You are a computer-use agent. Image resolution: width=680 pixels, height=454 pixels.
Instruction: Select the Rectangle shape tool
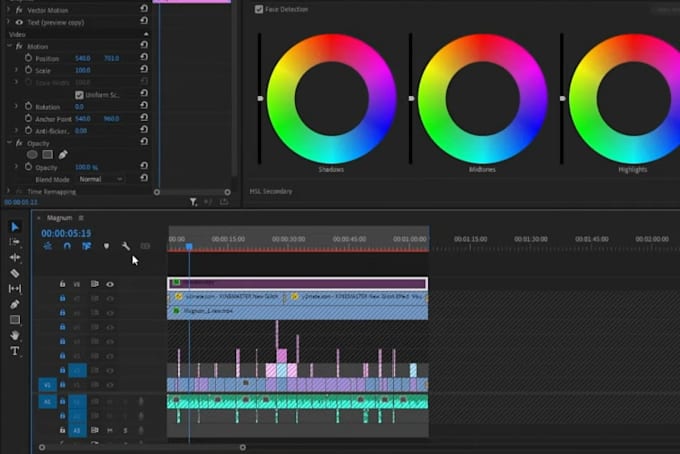click(x=15, y=320)
